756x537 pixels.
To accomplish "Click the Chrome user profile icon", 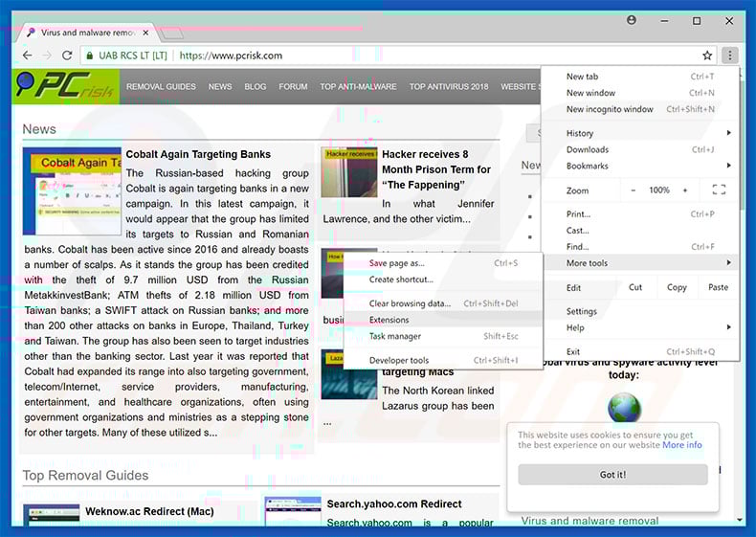I will click(632, 20).
